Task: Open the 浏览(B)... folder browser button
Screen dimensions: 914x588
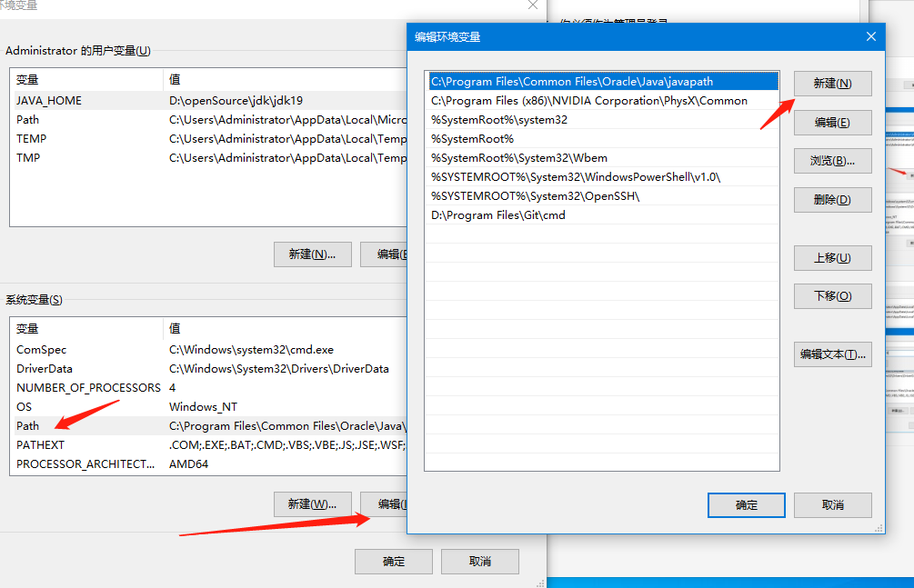Action: [x=832, y=161]
